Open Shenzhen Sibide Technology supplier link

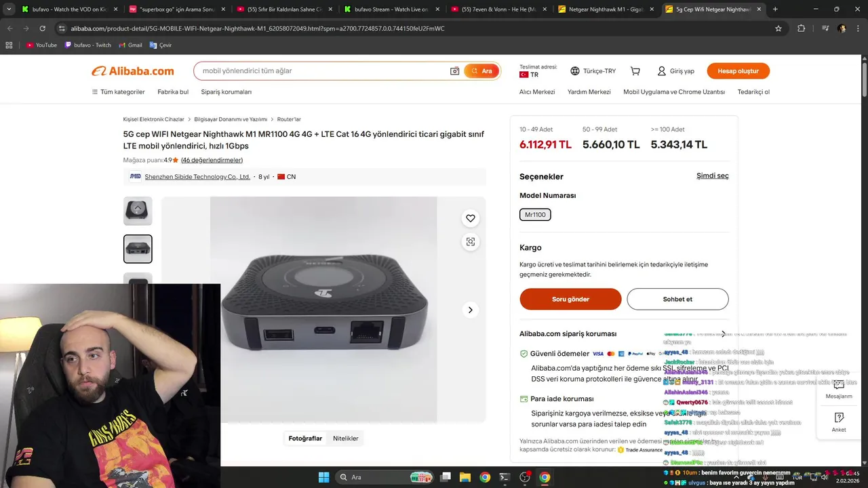pos(197,177)
